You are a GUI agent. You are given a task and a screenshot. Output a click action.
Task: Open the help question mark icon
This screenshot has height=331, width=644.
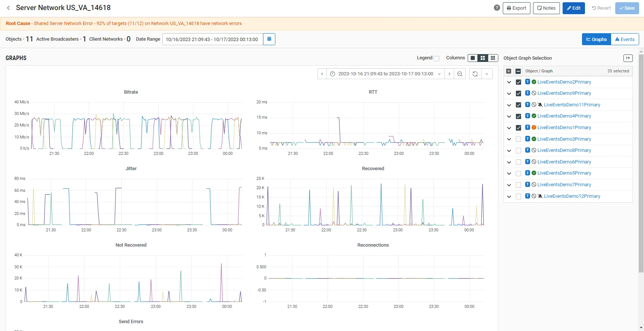[x=497, y=8]
